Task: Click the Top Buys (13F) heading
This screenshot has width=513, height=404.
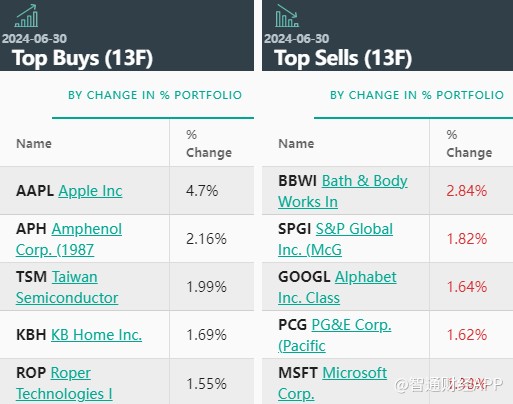Action: pyautogui.click(x=82, y=58)
